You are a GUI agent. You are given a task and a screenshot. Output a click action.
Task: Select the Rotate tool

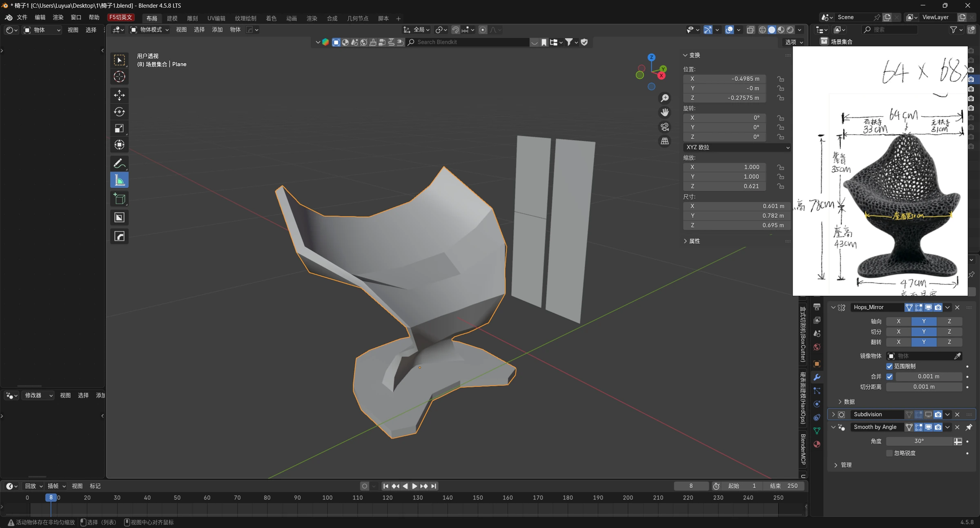point(119,112)
